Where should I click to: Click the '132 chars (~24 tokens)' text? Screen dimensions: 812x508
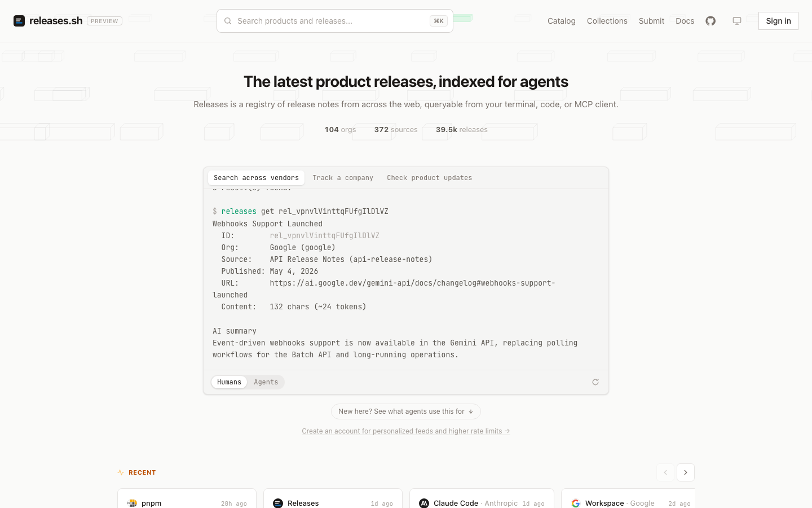(x=318, y=307)
